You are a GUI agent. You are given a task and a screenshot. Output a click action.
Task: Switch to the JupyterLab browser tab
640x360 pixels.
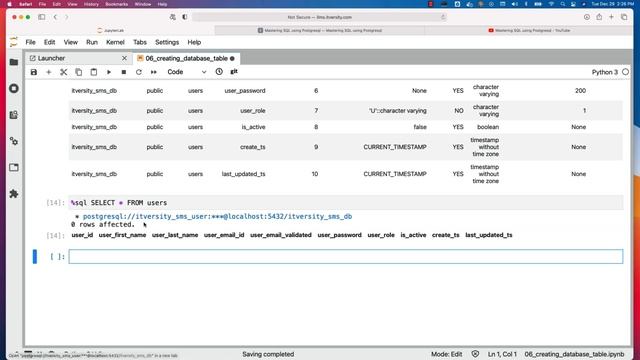point(111,30)
